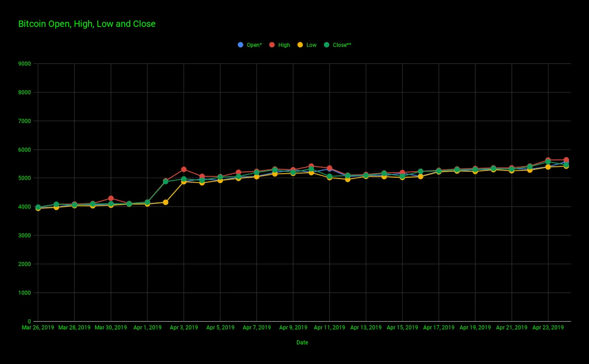This screenshot has height=364, width=589.
Task: Click the 'Apr 1, 2019' x-axis label
Action: point(147,328)
